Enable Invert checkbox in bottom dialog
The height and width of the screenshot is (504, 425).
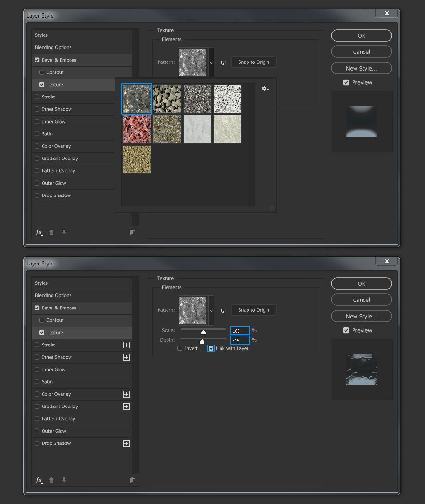(180, 348)
